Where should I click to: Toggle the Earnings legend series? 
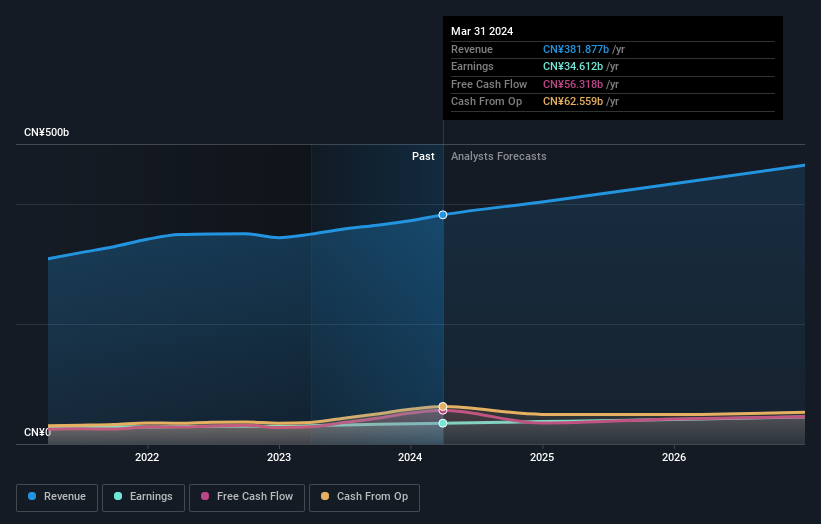tap(143, 497)
